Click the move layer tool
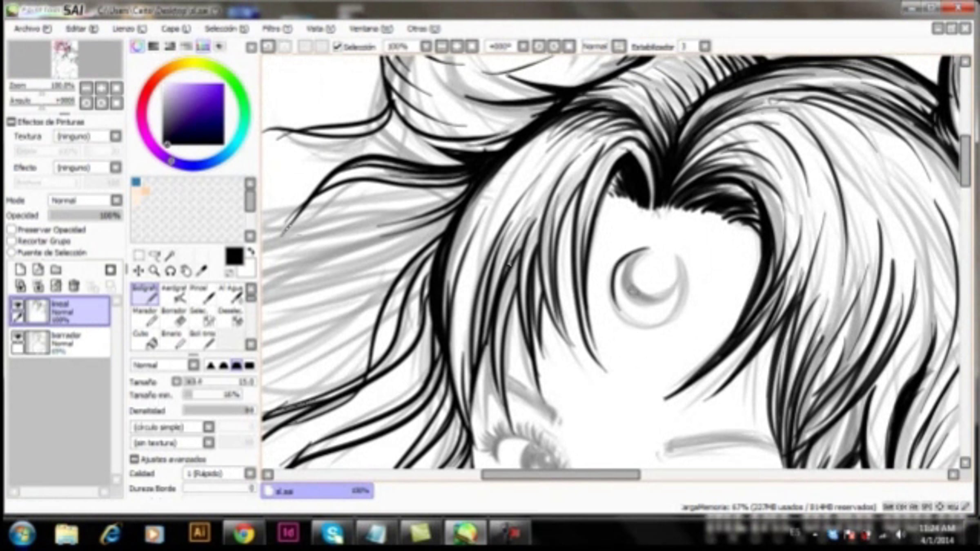This screenshot has width=980, height=551. tap(138, 271)
